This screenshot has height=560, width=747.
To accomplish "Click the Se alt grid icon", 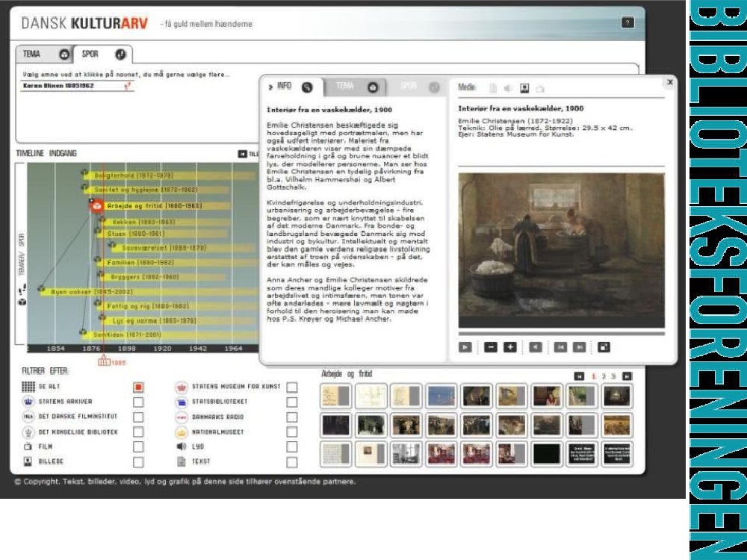I will click(28, 387).
